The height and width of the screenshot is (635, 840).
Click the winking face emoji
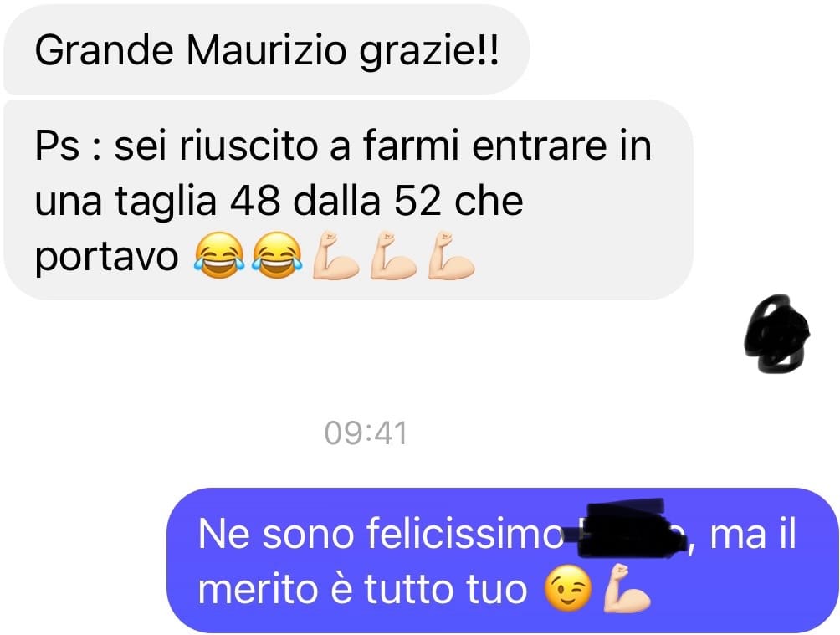coord(568,588)
